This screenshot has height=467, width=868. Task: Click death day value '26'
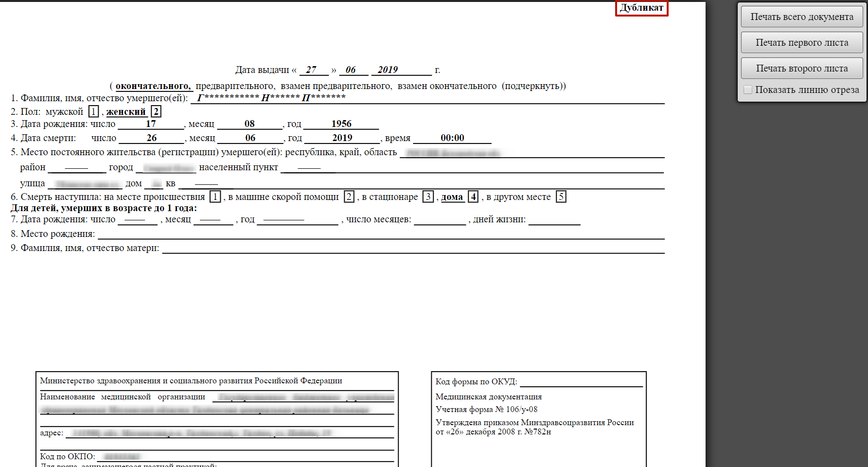(x=152, y=138)
